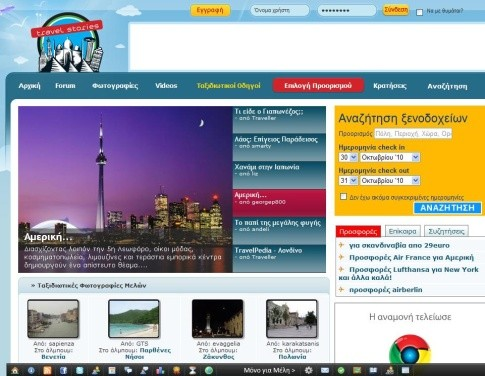485x376 pixels.
Task: Click the Σύνδεση login button
Action: (x=396, y=10)
